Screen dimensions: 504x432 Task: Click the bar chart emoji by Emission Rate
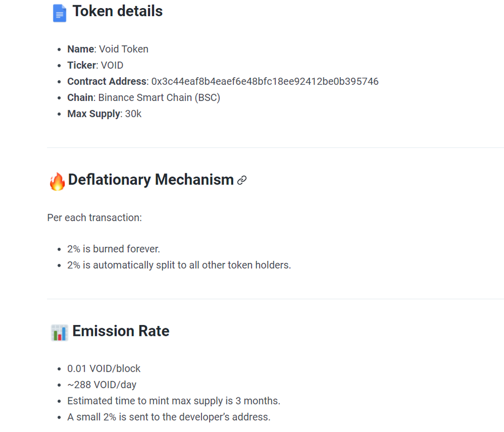tap(59, 332)
